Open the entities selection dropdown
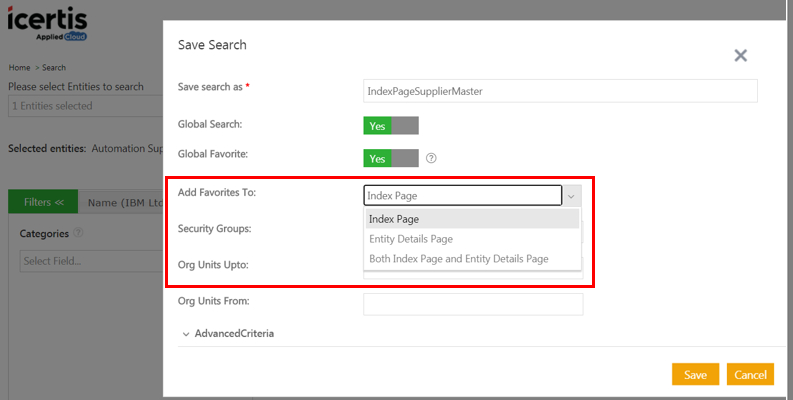 (85, 106)
